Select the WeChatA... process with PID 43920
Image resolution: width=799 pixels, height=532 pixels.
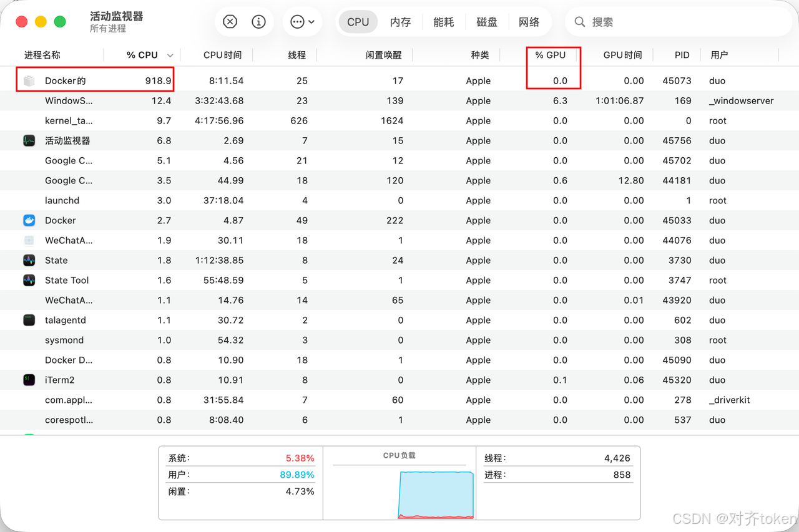(x=69, y=300)
